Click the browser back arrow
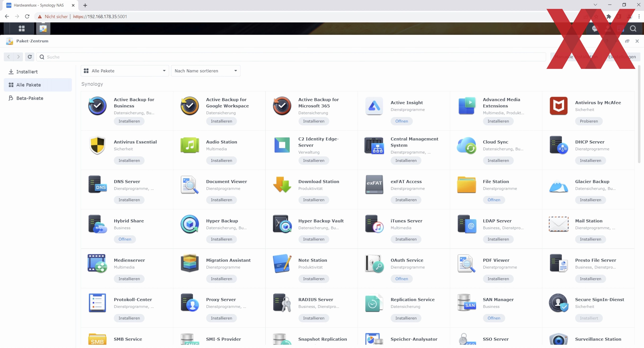 click(x=7, y=16)
